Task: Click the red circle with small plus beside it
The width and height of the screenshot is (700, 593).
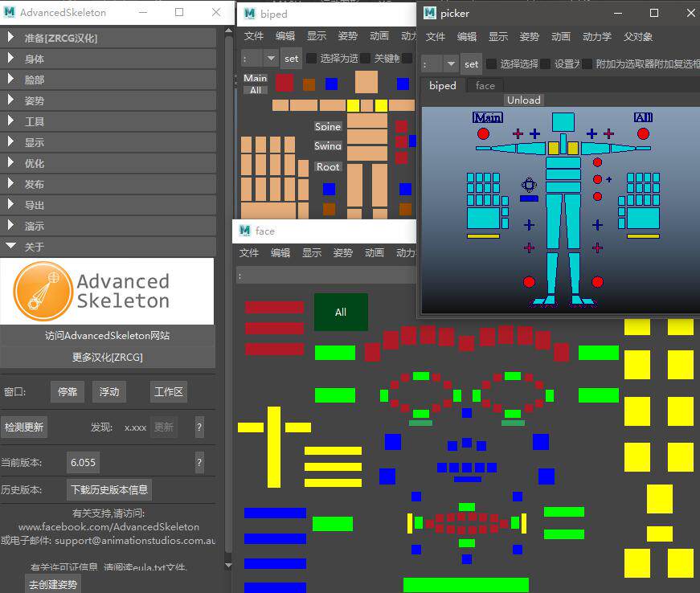Action: pos(597,179)
